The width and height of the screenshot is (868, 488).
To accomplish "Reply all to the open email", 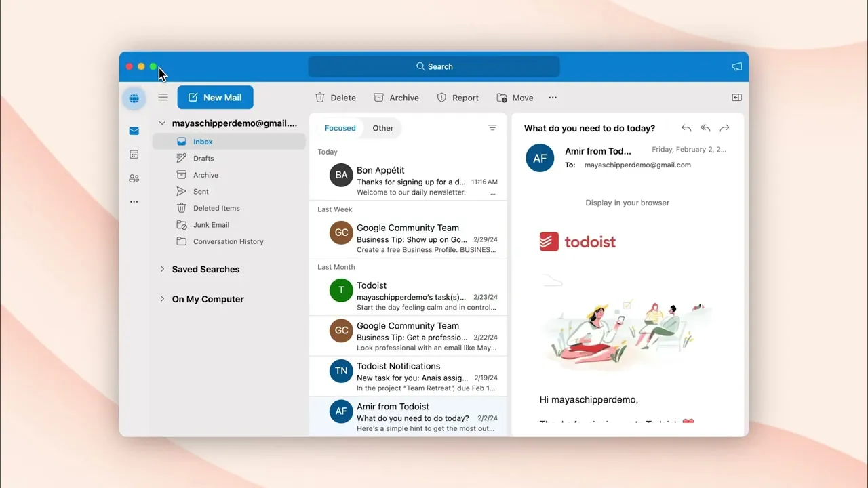I will (705, 128).
